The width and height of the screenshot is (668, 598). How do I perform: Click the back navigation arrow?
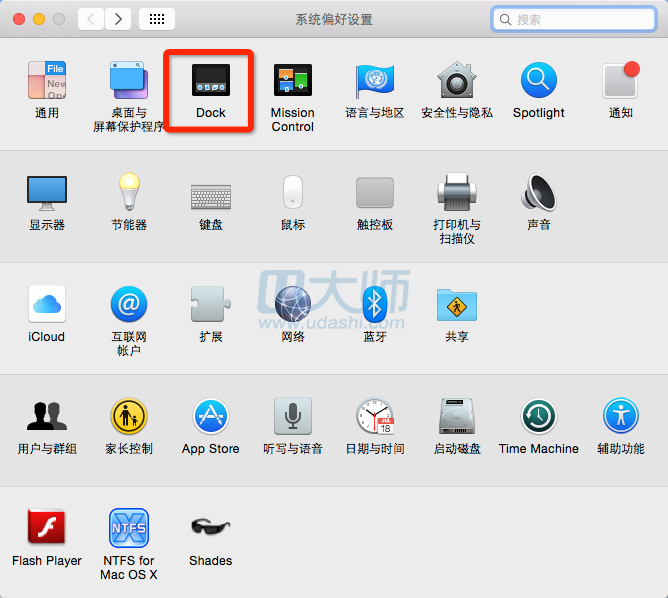91,19
